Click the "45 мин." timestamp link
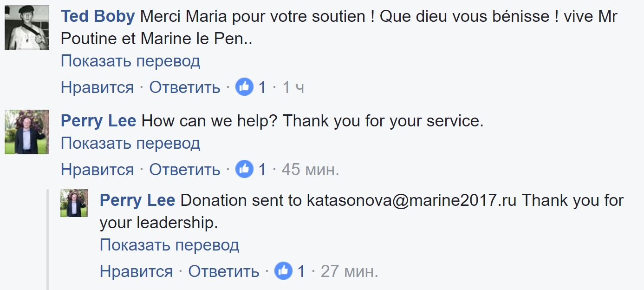This screenshot has width=644, height=290. pos(310,170)
